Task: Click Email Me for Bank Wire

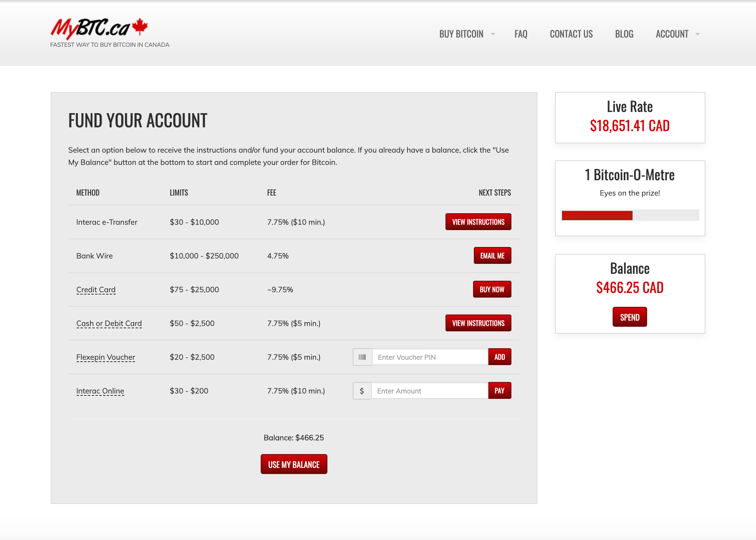Action: click(492, 255)
